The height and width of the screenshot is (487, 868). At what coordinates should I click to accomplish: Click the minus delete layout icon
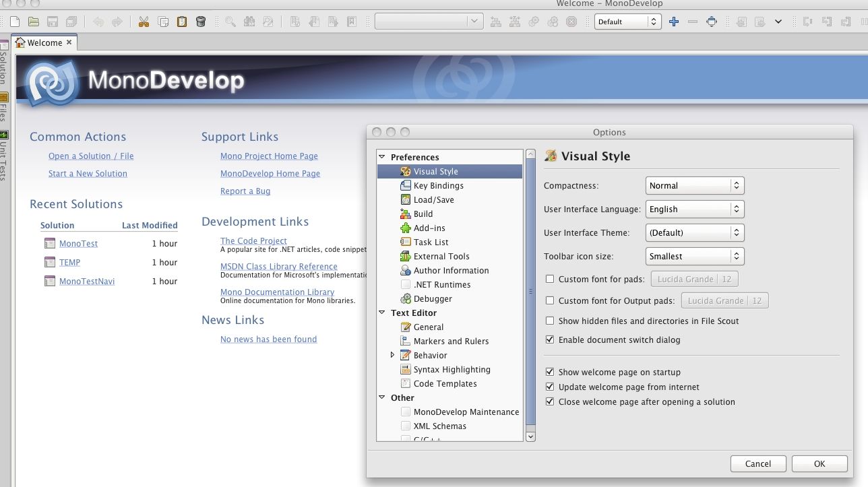[693, 22]
